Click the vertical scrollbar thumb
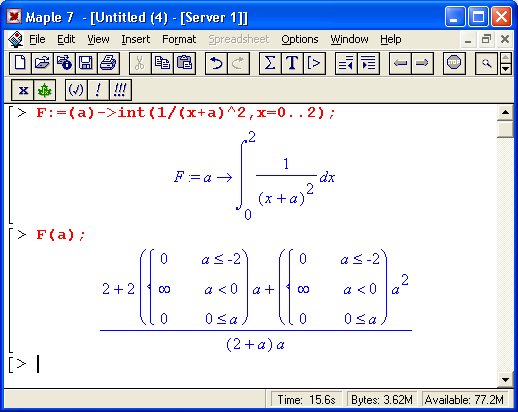 tap(505, 129)
